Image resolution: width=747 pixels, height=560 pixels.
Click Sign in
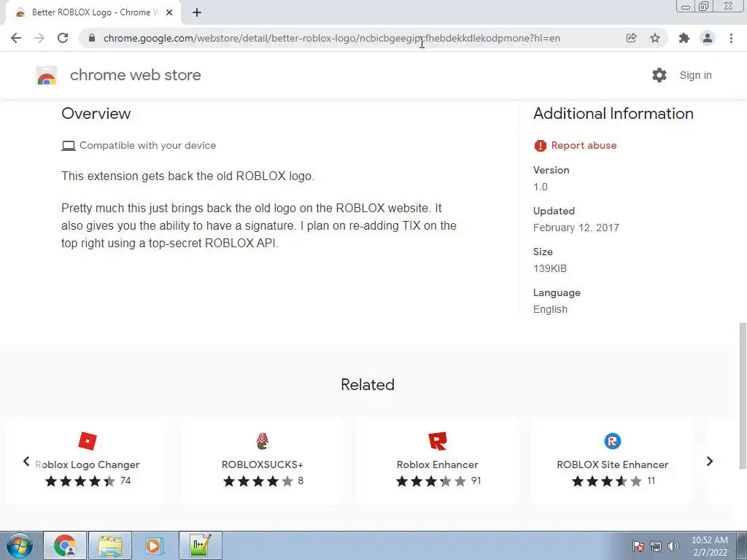[x=695, y=75]
